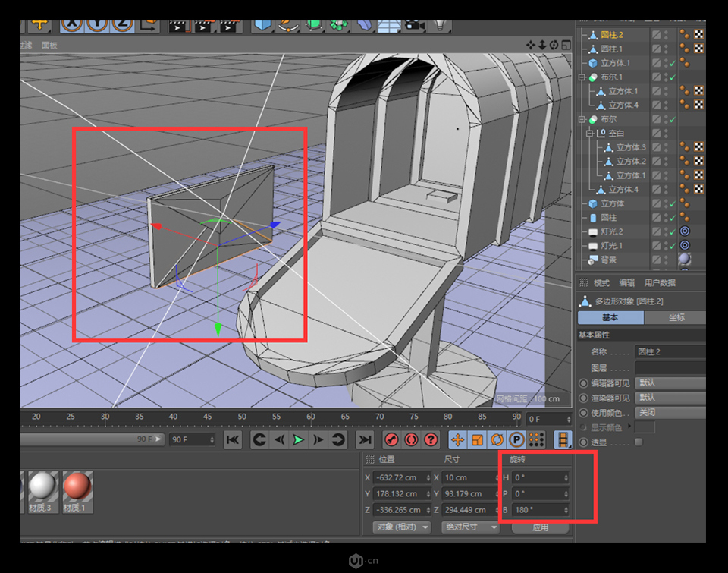Open the 对象(相对) coordinate dropdown
The image size is (728, 573).
[x=400, y=527]
